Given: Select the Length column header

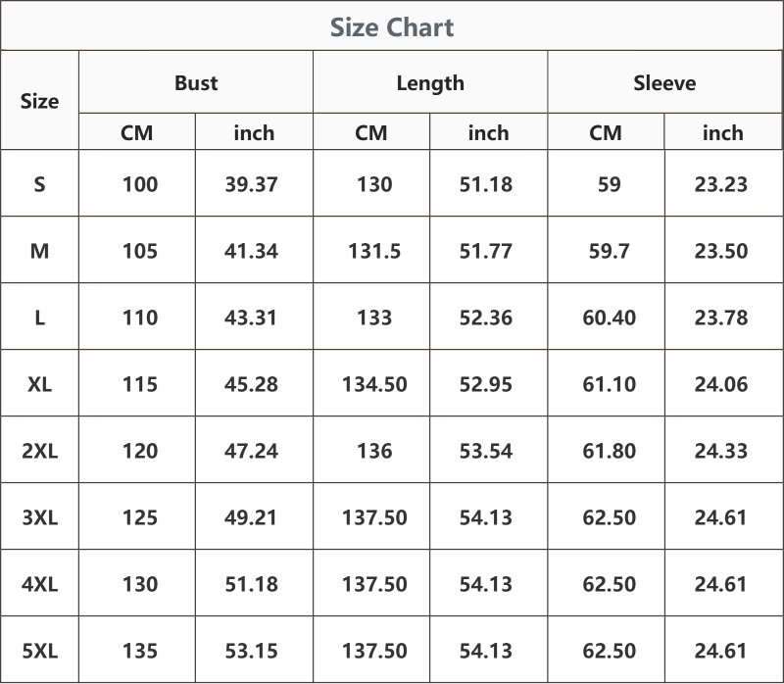Looking at the screenshot, I should click(430, 83).
